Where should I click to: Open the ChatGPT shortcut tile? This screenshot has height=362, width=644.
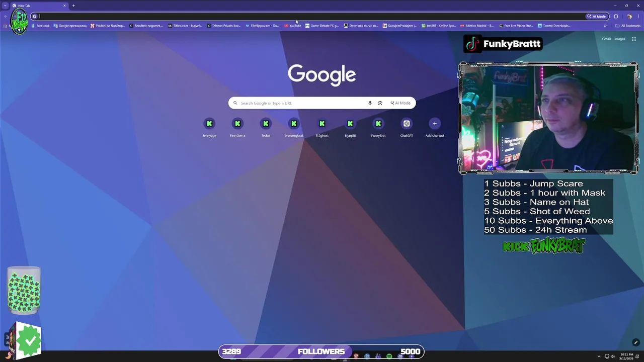[x=407, y=127]
